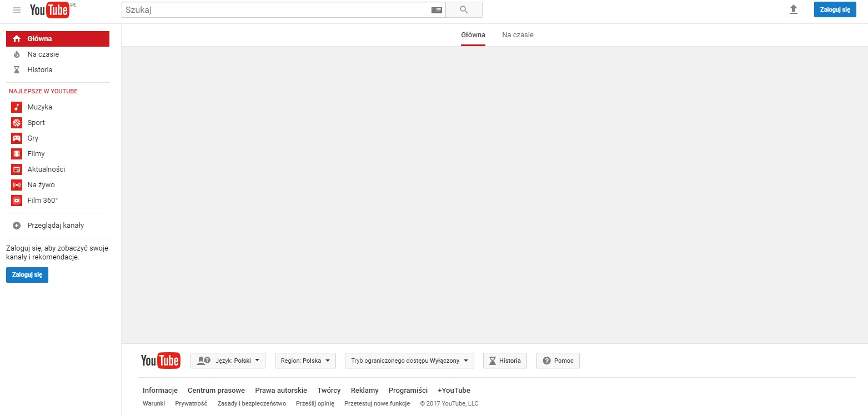Click the Filmy sidebar icon

point(16,153)
